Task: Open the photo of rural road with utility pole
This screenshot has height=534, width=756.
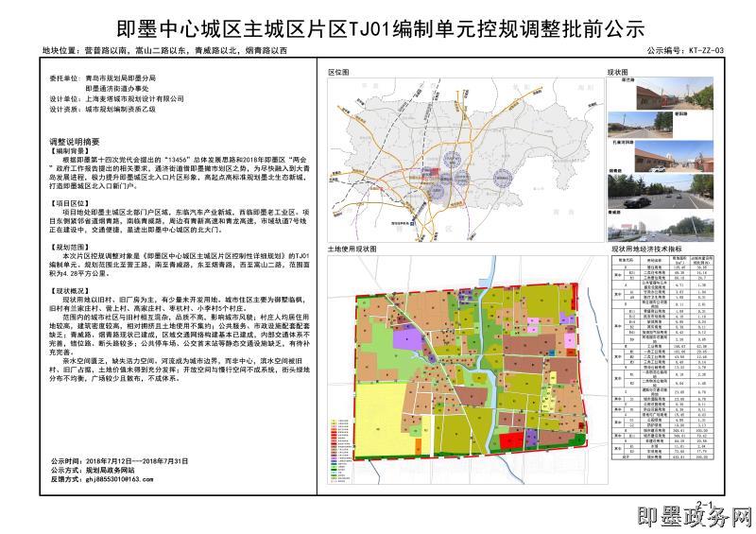Action: coord(641,126)
